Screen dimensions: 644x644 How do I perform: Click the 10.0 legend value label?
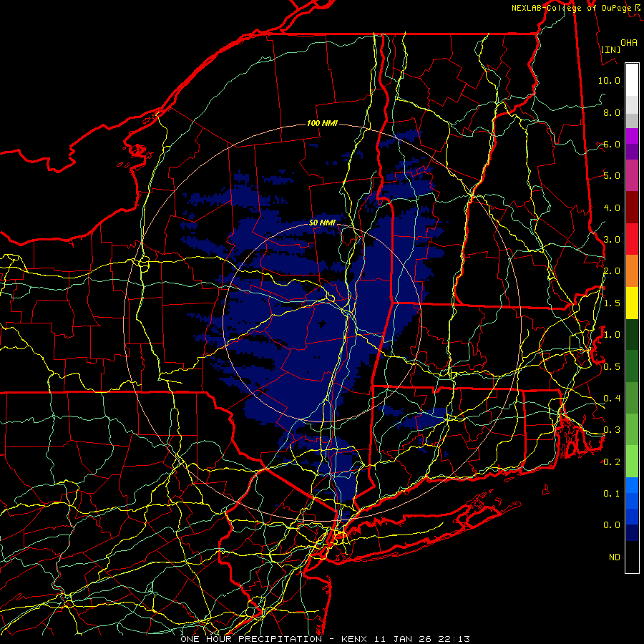[609, 80]
